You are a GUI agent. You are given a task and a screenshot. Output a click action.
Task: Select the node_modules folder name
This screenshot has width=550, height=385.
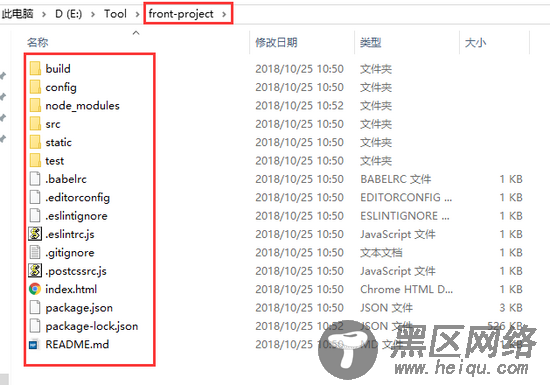(x=82, y=106)
